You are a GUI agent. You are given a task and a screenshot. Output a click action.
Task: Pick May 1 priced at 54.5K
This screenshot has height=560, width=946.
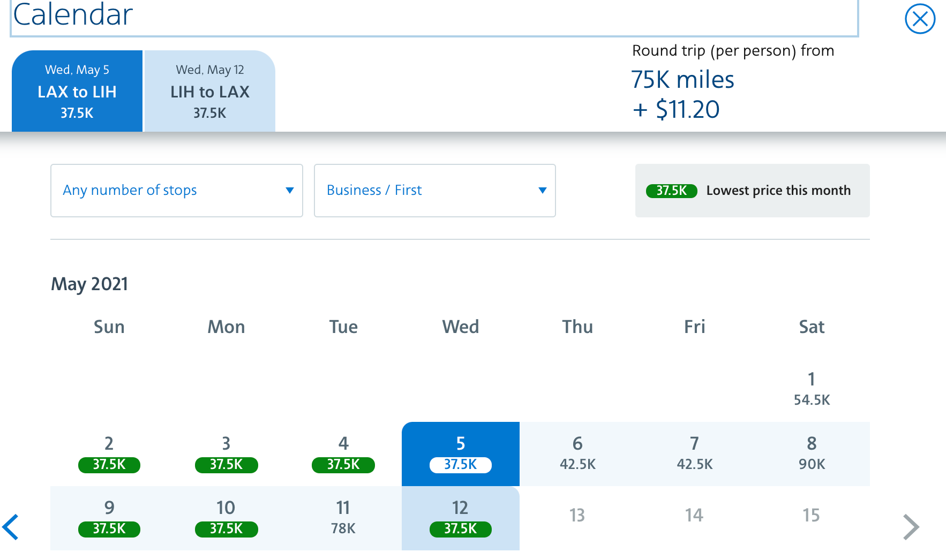812,389
